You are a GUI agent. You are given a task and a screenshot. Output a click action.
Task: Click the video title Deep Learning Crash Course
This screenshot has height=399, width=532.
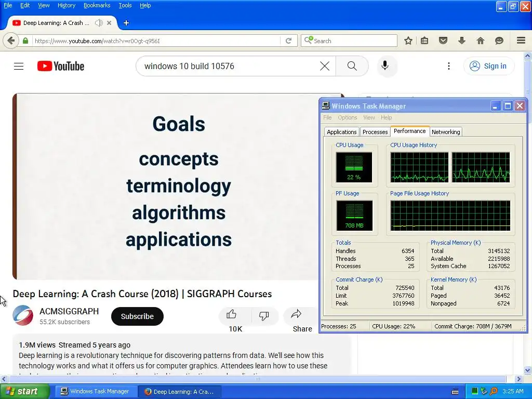pyautogui.click(x=142, y=294)
